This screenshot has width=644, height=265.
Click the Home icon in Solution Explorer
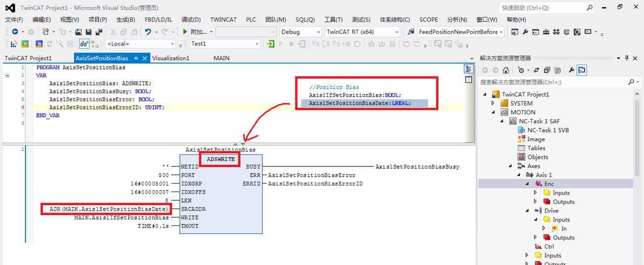(505, 70)
